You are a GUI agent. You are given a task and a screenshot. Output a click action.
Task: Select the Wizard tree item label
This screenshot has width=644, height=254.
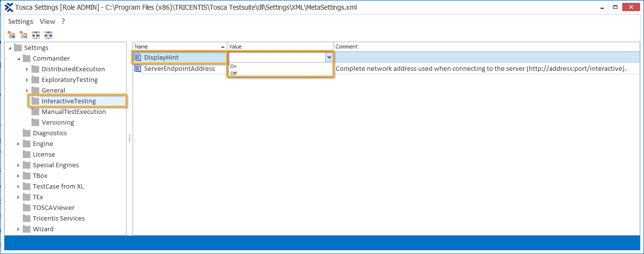click(43, 229)
